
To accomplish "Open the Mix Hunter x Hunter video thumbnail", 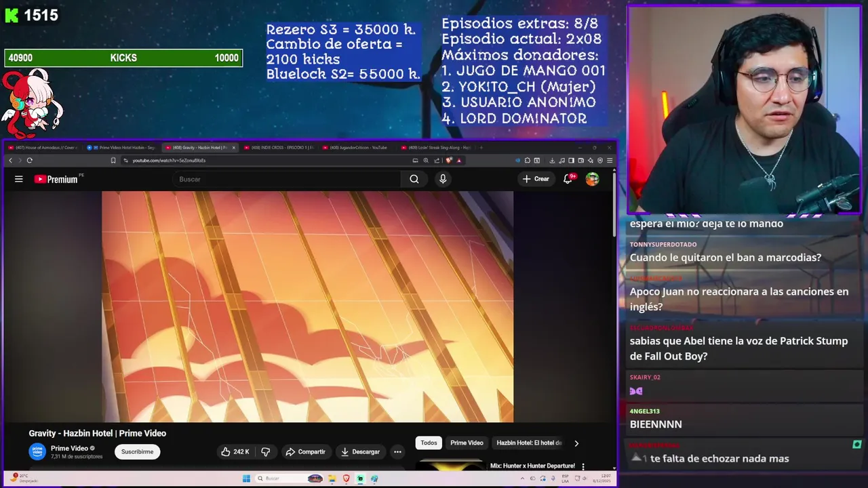I will (449, 465).
